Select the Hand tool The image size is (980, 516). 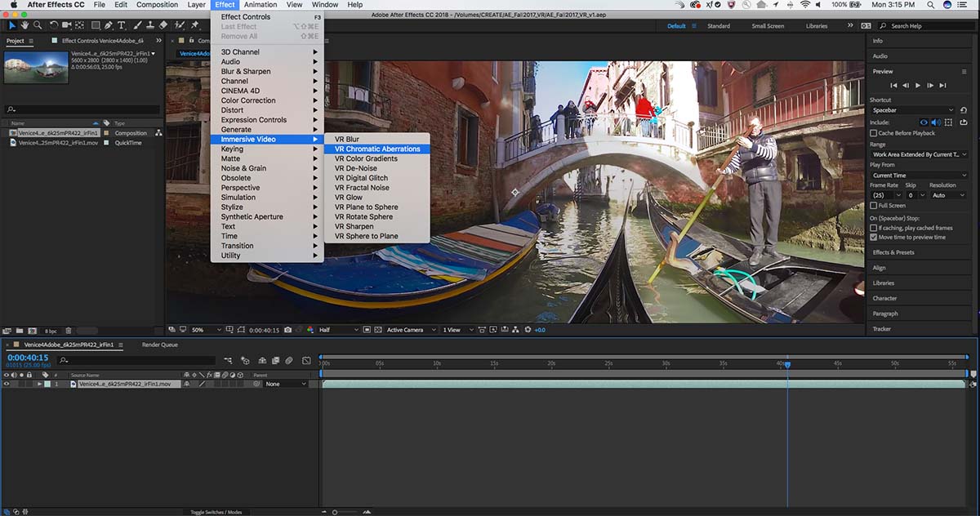point(25,25)
